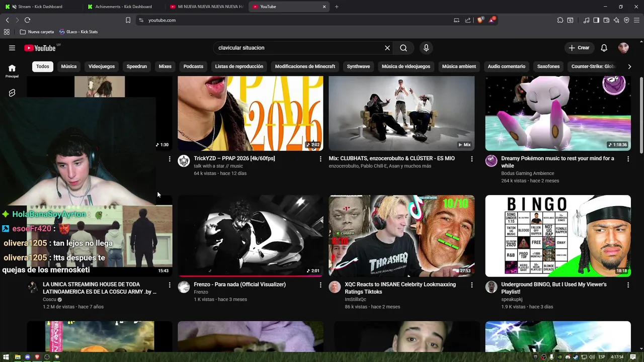The image size is (644, 362).
Task: Click the YouTube logo
Action: click(40, 48)
